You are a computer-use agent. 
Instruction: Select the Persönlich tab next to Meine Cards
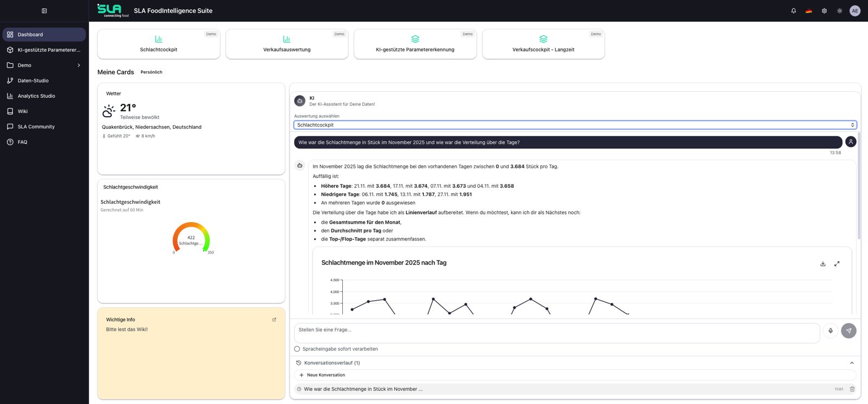click(151, 72)
